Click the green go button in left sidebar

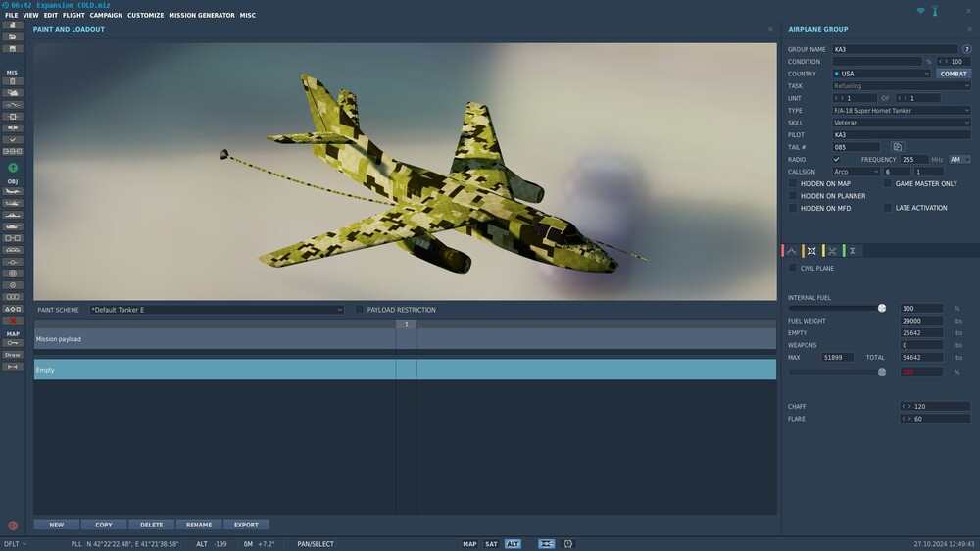[x=13, y=168]
